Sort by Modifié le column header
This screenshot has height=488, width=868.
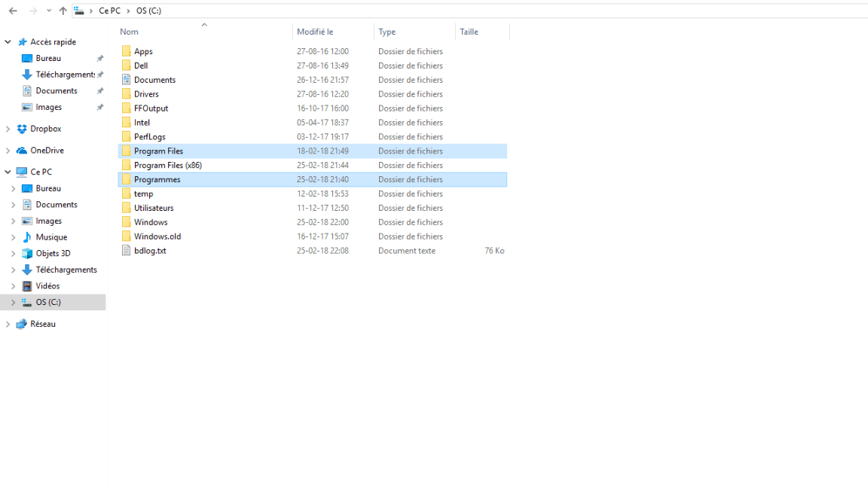(x=314, y=32)
